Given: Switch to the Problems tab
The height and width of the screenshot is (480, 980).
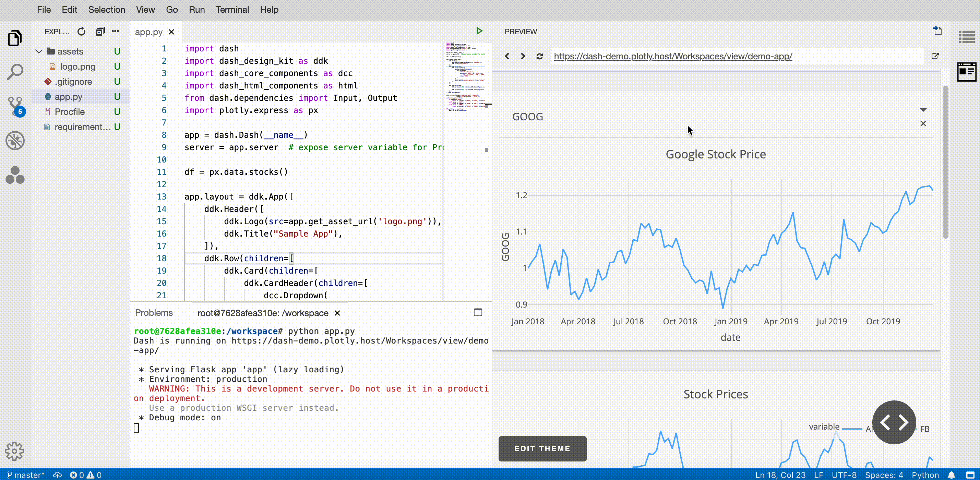Looking at the screenshot, I should [154, 313].
